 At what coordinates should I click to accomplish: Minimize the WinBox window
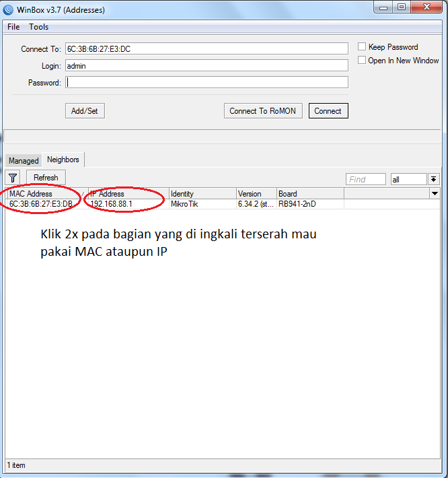coord(383,7)
